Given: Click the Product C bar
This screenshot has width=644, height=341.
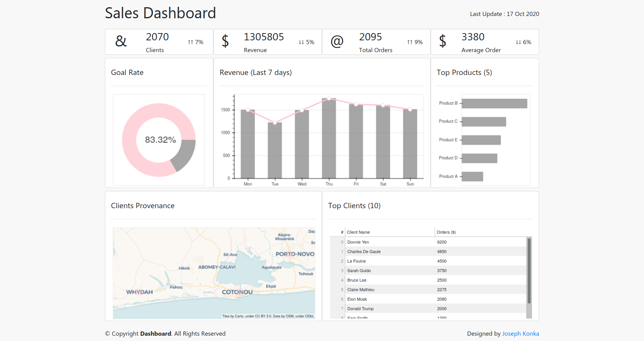Looking at the screenshot, I should [484, 122].
